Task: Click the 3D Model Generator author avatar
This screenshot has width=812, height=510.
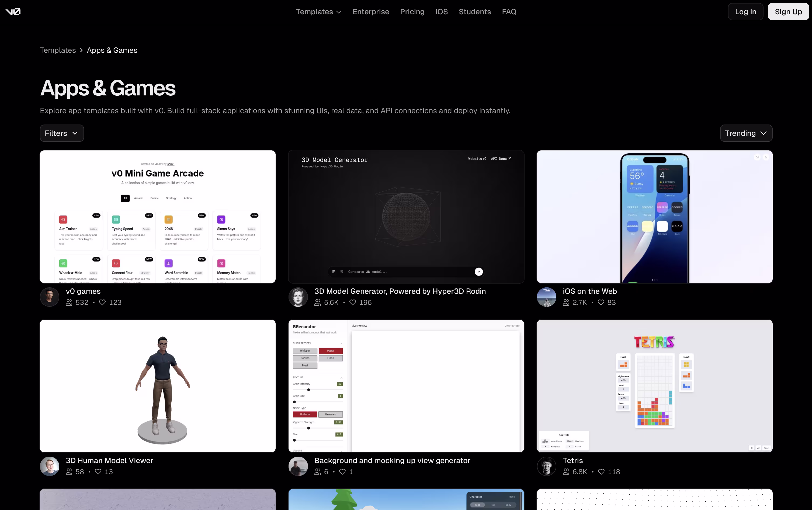Action: pos(298,297)
